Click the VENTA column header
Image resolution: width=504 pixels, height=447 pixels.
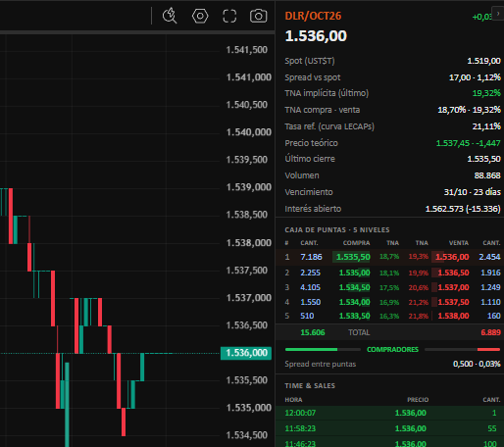point(459,243)
